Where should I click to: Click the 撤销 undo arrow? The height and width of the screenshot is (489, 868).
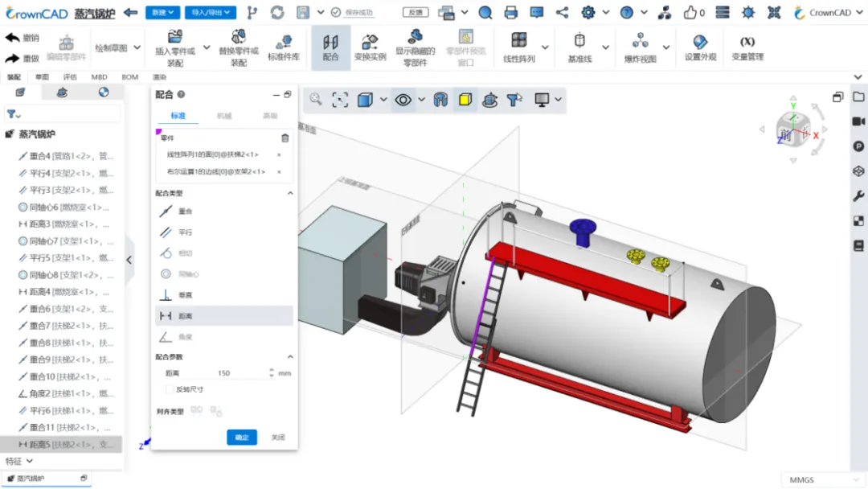13,38
